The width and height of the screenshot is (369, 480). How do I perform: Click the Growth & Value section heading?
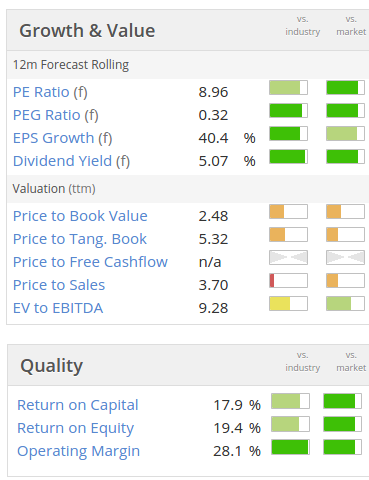pyautogui.click(x=87, y=31)
